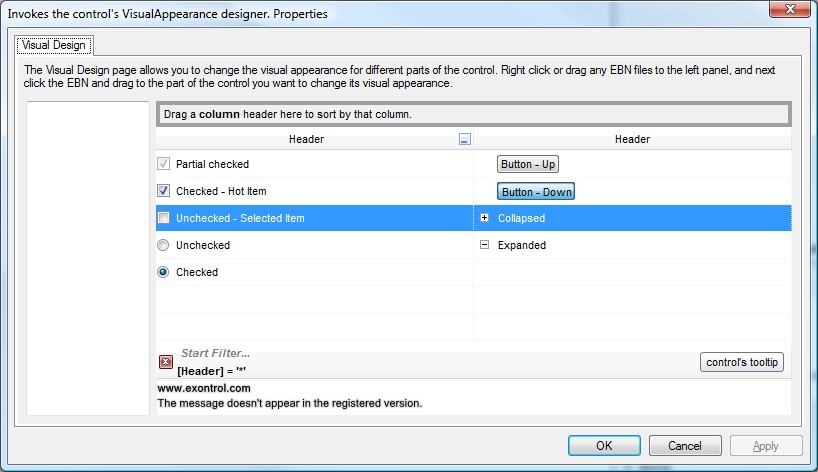818x472 pixels.
Task: Click the left column Header
Action: [306, 140]
